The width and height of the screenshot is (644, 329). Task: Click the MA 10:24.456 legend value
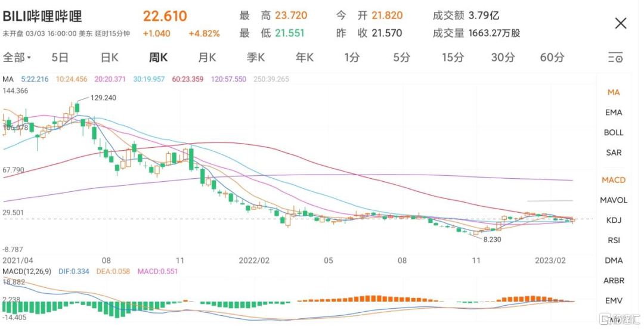pos(72,79)
